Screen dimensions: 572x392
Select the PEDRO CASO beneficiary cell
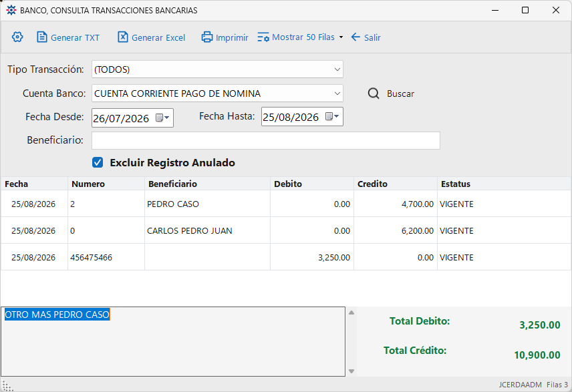207,204
